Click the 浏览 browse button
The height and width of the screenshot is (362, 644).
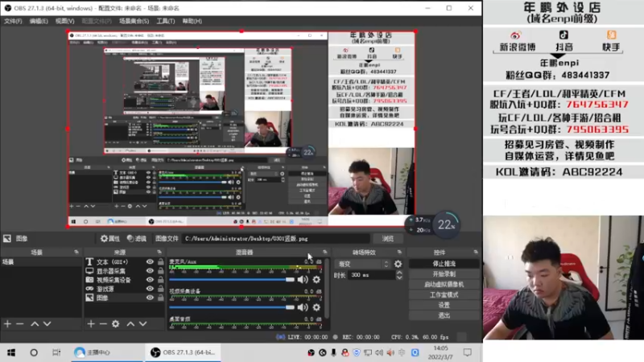click(x=388, y=238)
